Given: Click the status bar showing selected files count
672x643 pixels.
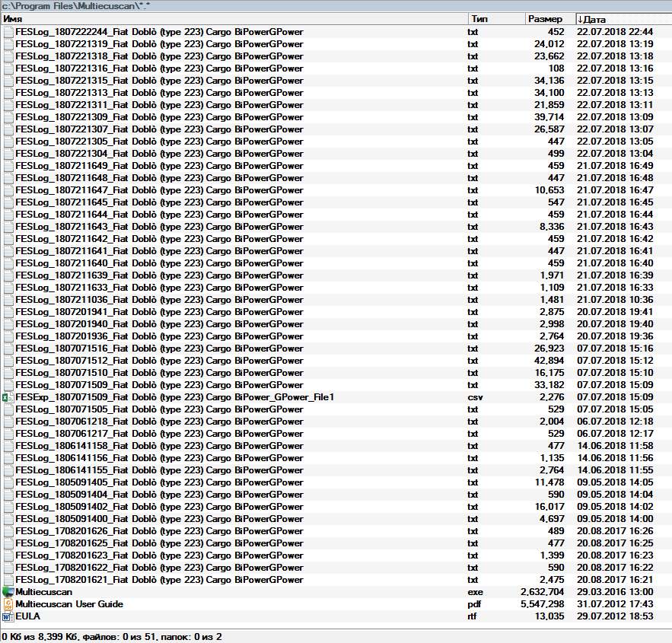Looking at the screenshot, I should pyautogui.click(x=113, y=636).
